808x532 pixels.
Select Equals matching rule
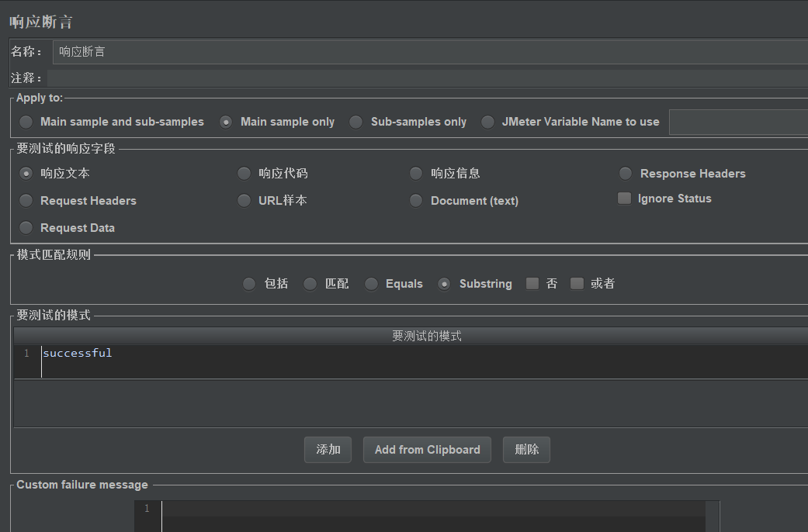371,284
